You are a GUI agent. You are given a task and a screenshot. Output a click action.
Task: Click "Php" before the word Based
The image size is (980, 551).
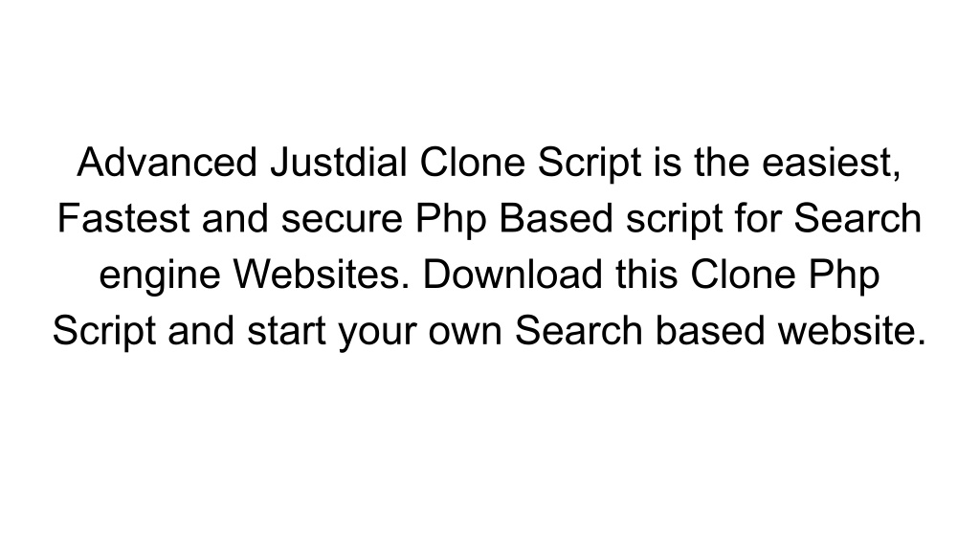click(451, 221)
